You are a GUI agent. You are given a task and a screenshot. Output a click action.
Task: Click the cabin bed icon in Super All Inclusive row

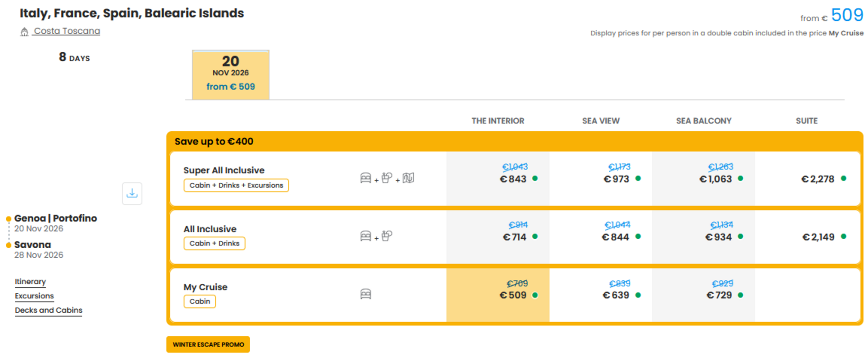[x=365, y=178]
